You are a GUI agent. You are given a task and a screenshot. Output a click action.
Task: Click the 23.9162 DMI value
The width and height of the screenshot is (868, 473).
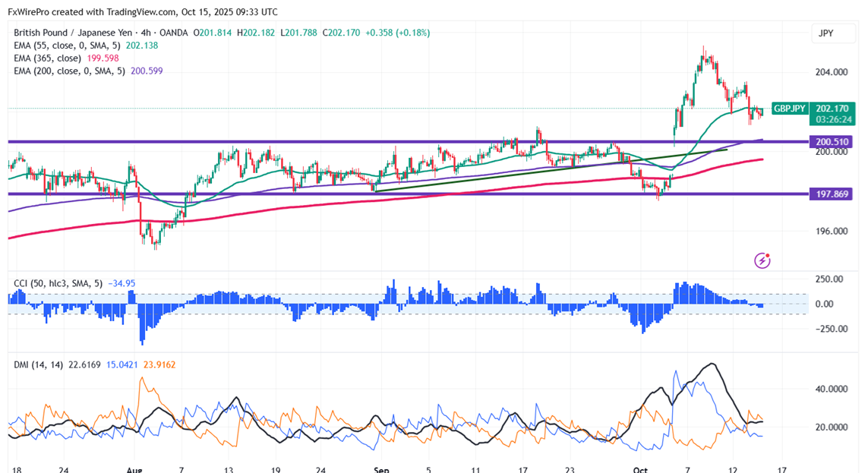click(x=159, y=364)
